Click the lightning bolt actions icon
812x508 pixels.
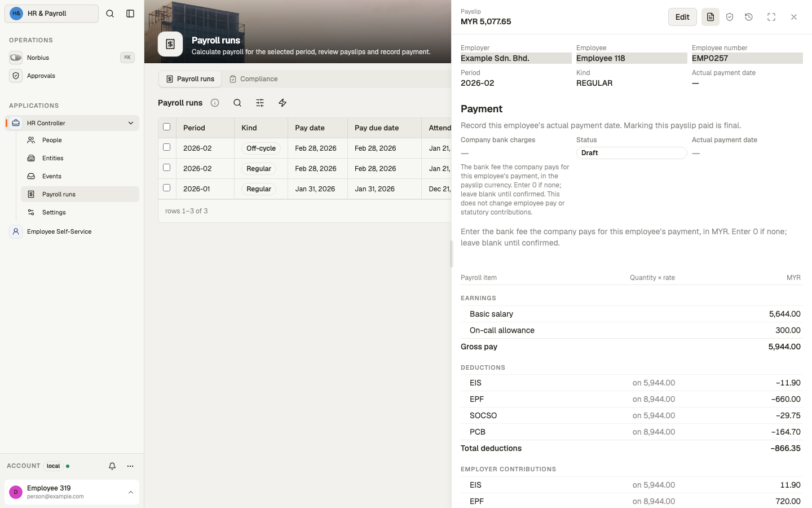click(283, 103)
